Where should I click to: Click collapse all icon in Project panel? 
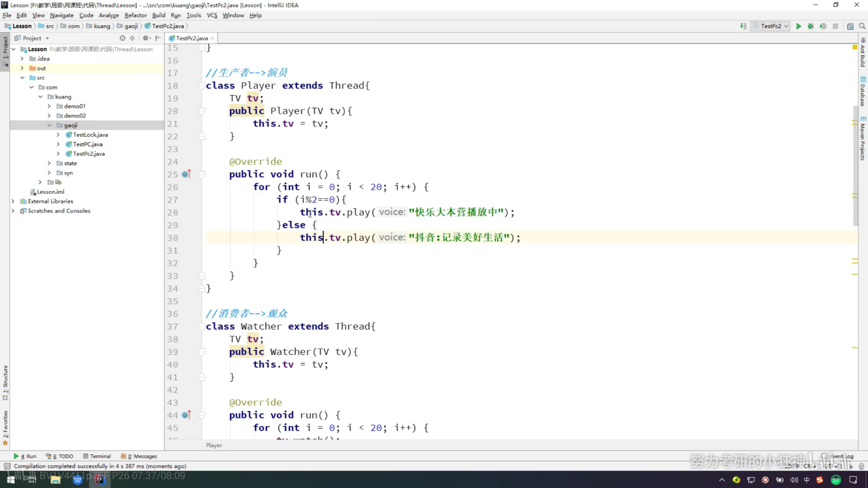[132, 38]
